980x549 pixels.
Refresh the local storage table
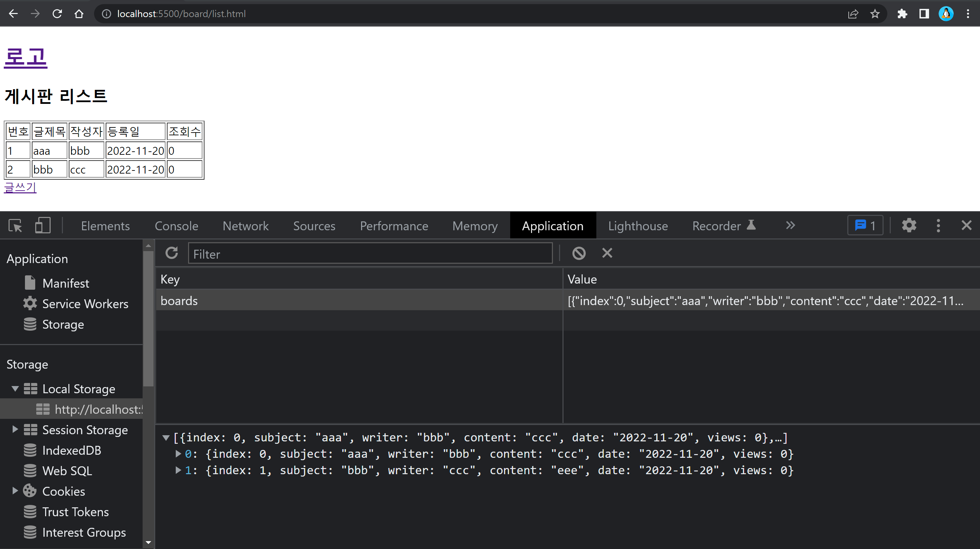coord(172,253)
